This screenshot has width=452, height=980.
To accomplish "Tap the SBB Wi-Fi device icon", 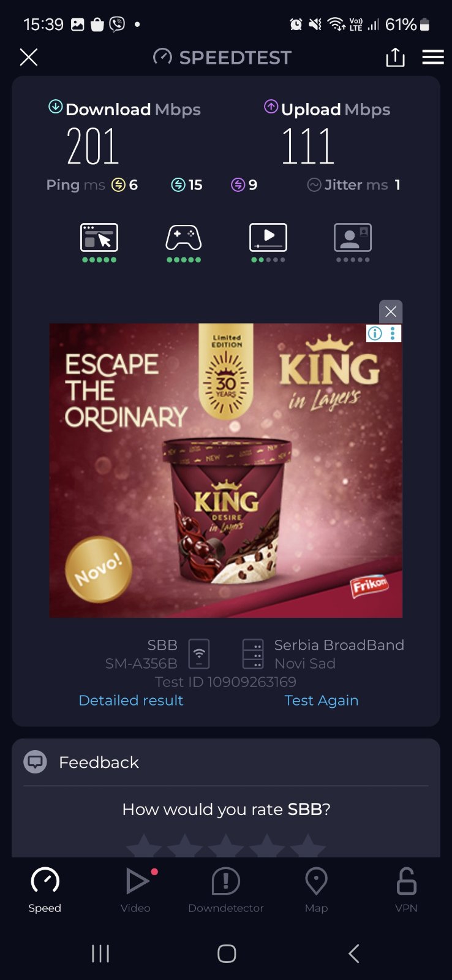I will point(199,653).
